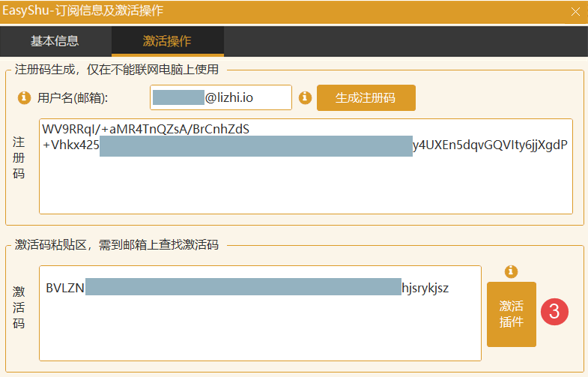The width and height of the screenshot is (588, 377).
Task: Click the EasyShu window title bar text
Action: [x=82, y=10]
